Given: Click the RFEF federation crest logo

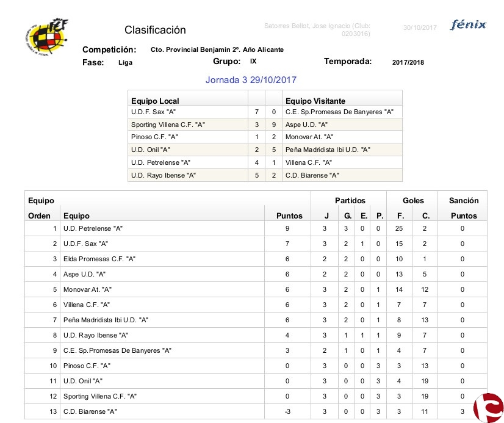Looking at the screenshot, I should (45, 38).
